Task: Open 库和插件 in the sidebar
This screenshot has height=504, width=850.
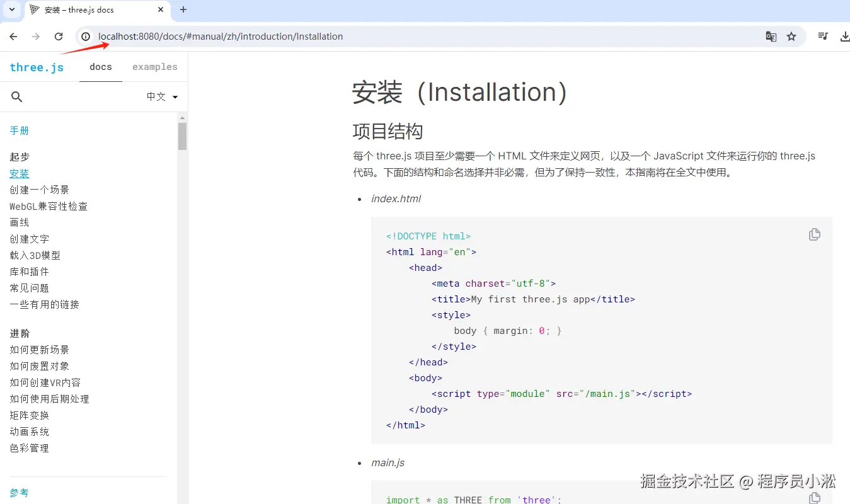Action: tap(29, 272)
